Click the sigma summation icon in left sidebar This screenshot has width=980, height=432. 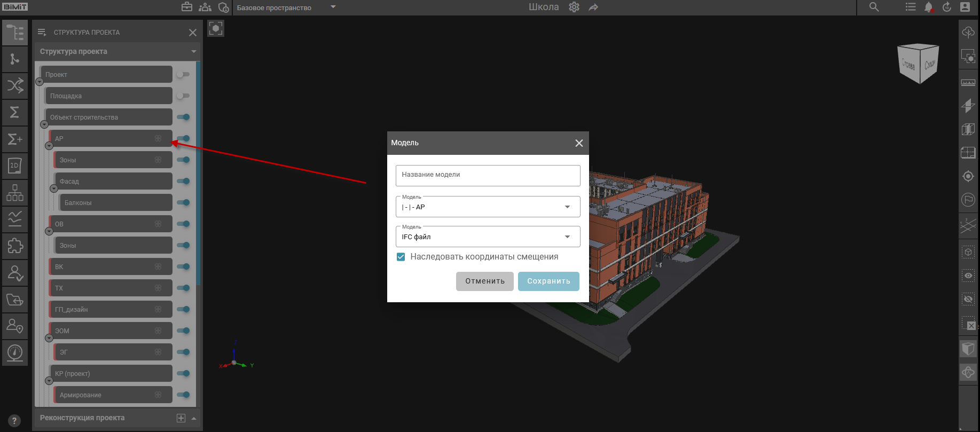(15, 112)
